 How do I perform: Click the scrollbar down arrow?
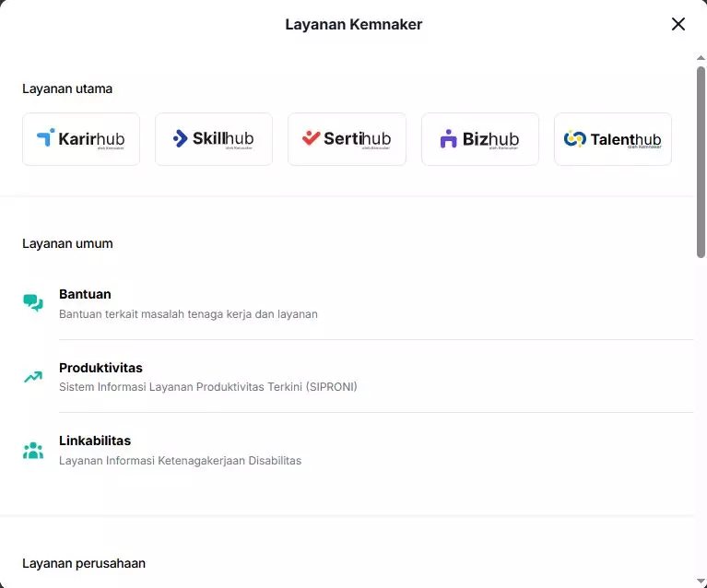701,581
